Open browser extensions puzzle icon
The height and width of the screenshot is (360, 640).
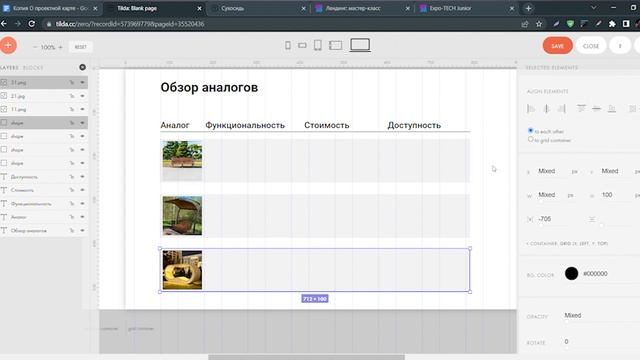tap(612, 24)
